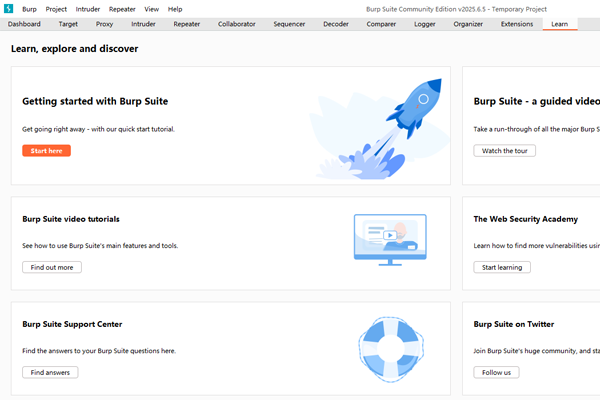Click the Follow us button
The width and height of the screenshot is (600, 400).
coord(496,372)
